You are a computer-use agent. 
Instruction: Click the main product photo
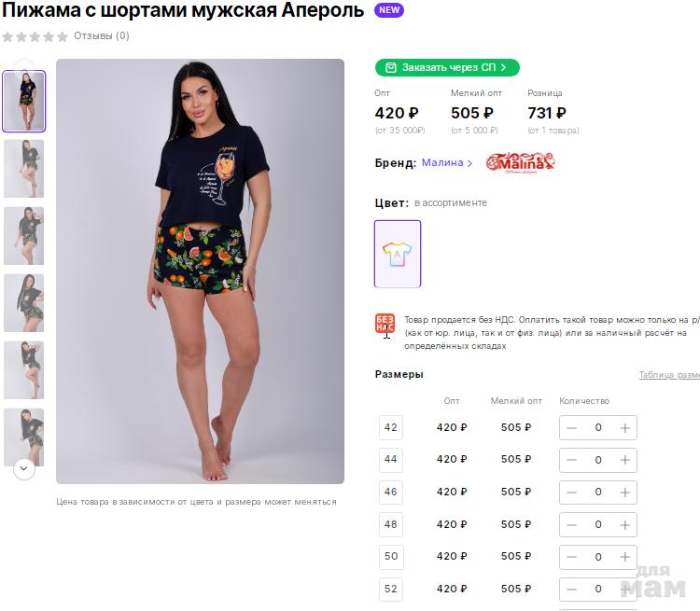200,271
